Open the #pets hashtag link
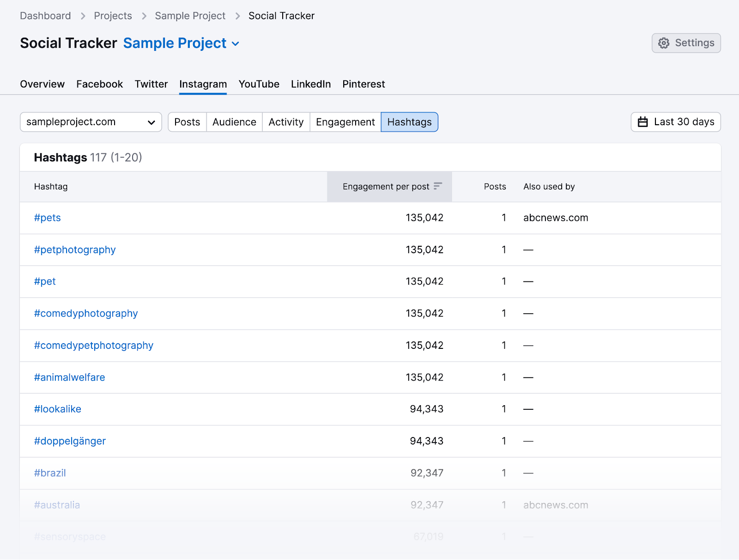 (x=48, y=218)
